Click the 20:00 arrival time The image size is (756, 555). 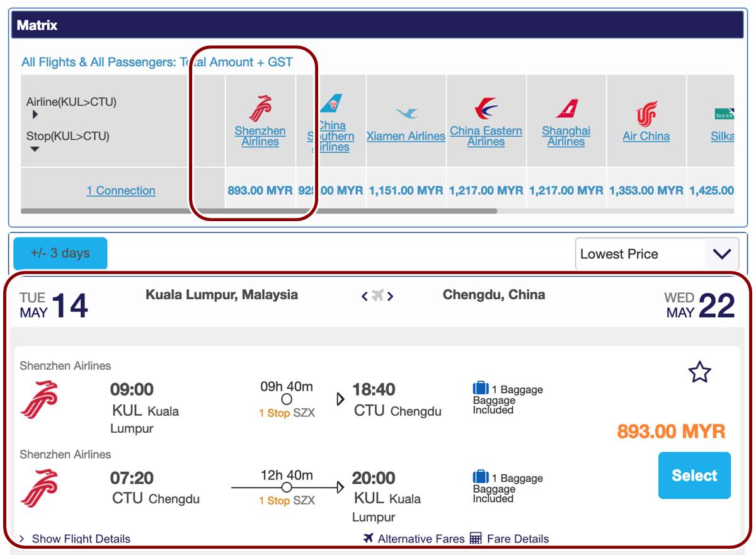(374, 478)
